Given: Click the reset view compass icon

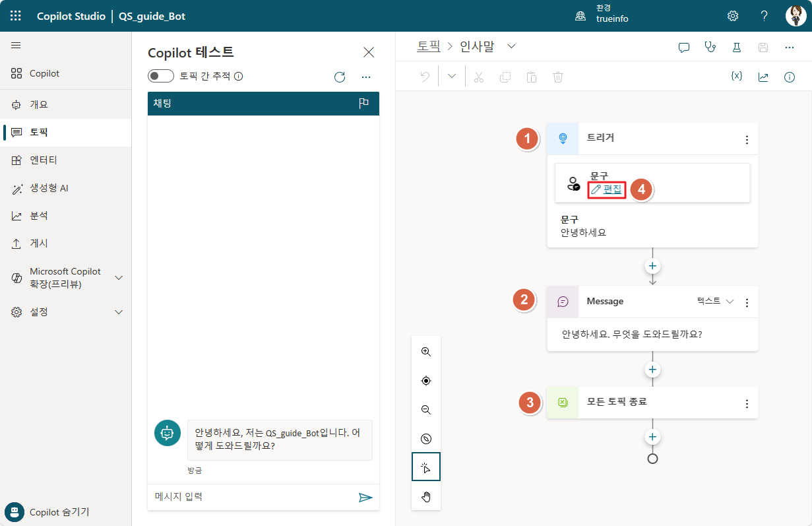Looking at the screenshot, I should pos(426,439).
